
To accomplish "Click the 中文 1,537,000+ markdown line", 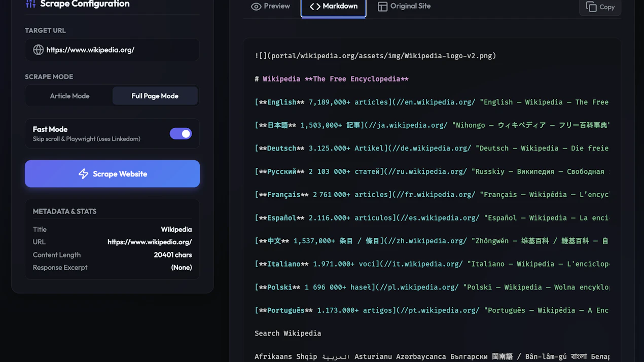I will click(432, 241).
